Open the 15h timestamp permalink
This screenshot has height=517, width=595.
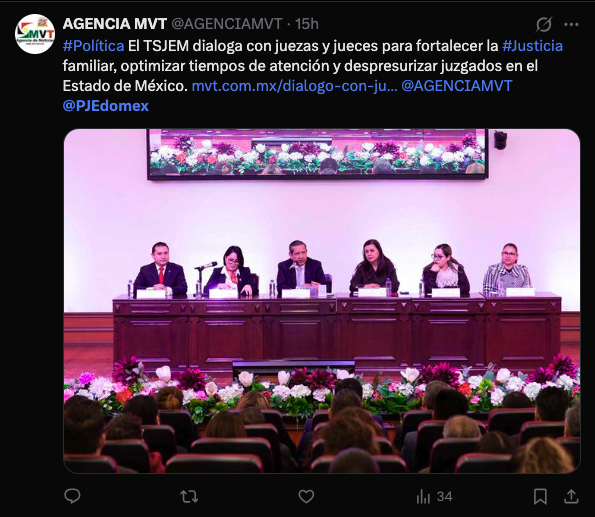point(307,24)
